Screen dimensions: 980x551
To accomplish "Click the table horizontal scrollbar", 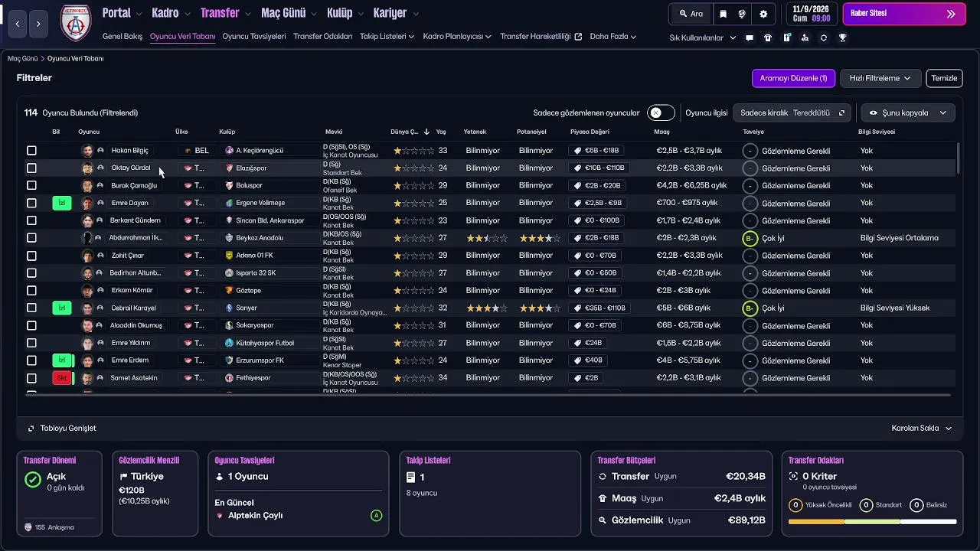I will coord(488,395).
